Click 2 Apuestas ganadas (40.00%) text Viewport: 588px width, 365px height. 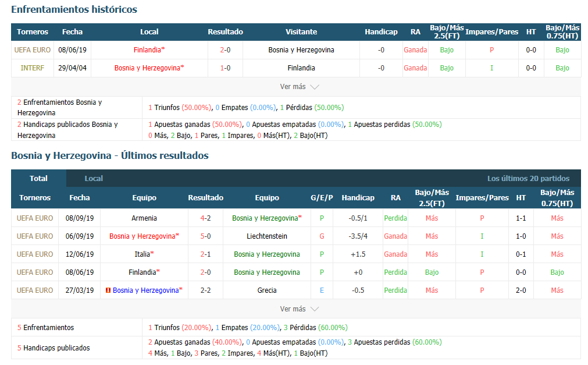tap(195, 342)
